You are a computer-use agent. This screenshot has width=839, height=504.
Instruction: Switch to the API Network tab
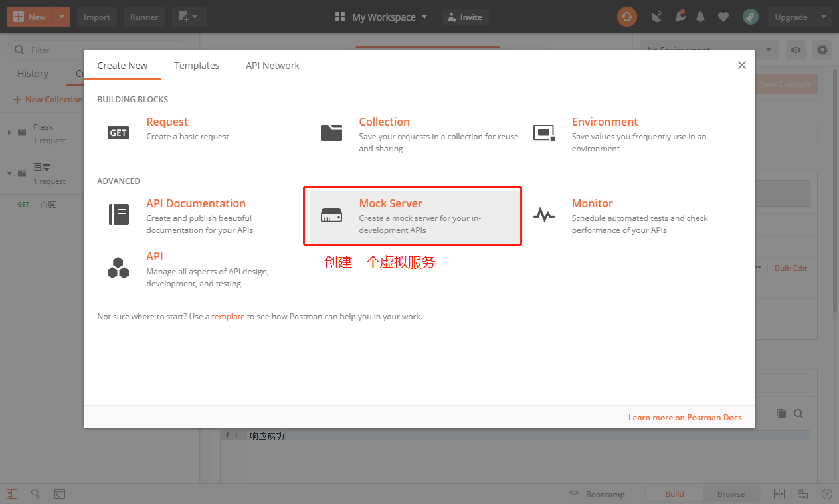(x=272, y=65)
